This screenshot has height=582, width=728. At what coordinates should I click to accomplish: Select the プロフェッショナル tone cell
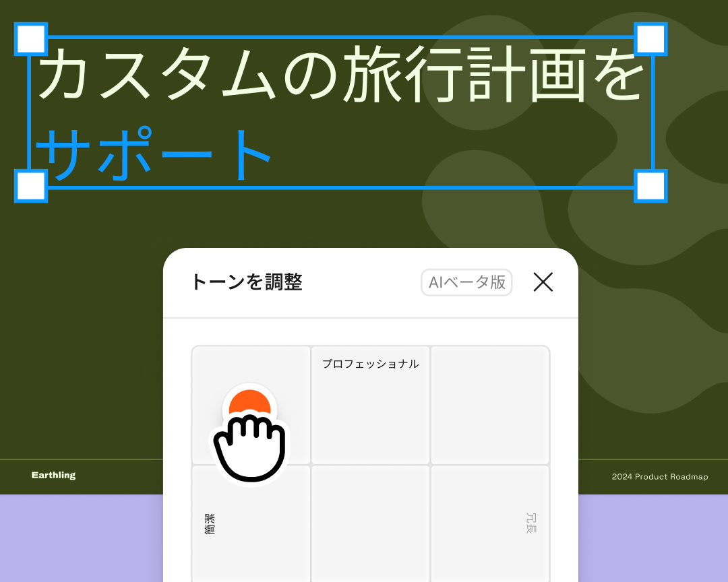(370, 404)
